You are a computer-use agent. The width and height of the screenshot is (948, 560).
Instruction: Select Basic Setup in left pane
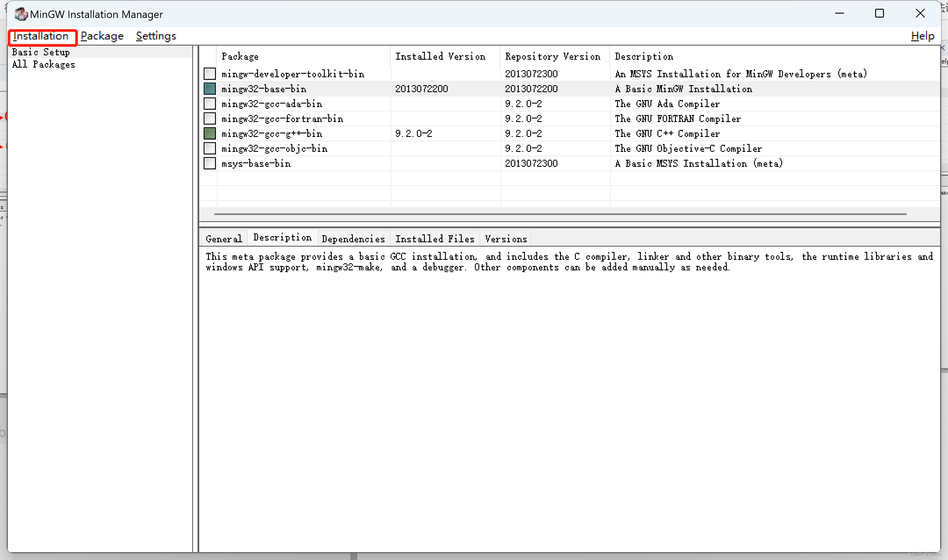click(41, 52)
